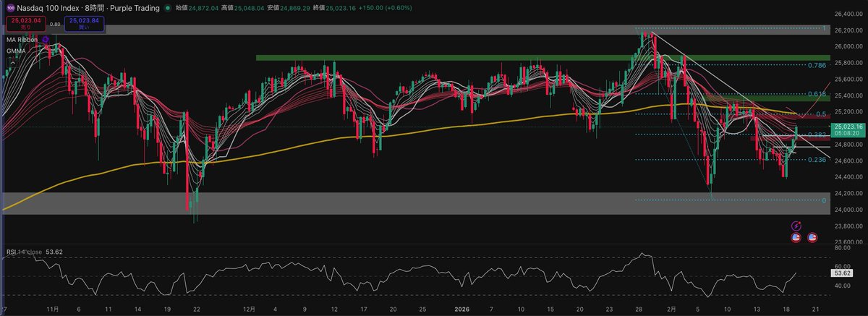Click the 25,400.00 price axis label
Screen dimensions: 868x316
click(x=849, y=95)
